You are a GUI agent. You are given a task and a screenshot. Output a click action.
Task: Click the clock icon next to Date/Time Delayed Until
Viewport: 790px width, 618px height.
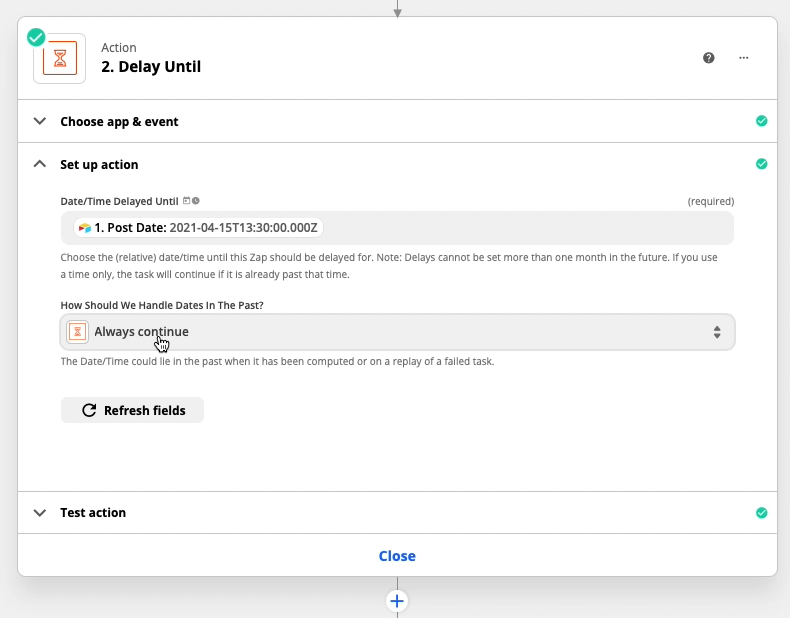coord(196,200)
